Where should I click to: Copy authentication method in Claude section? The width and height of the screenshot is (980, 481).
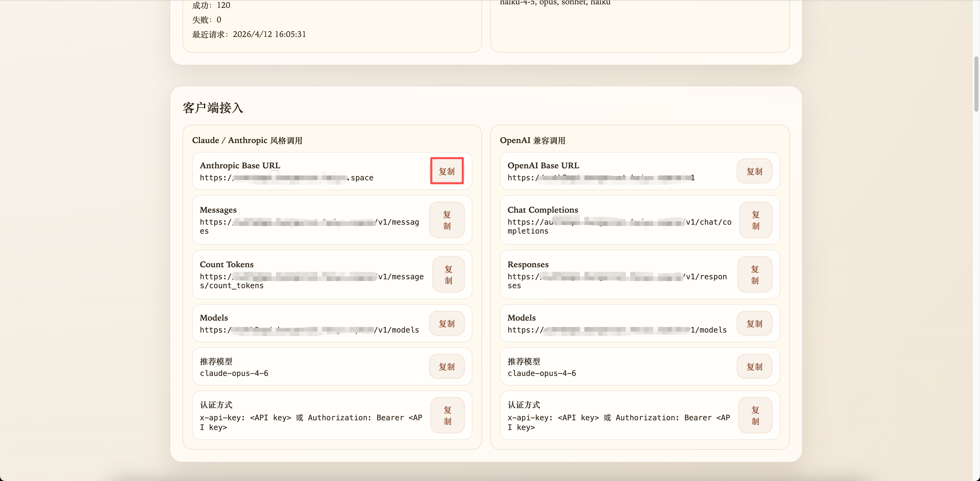[x=447, y=415]
